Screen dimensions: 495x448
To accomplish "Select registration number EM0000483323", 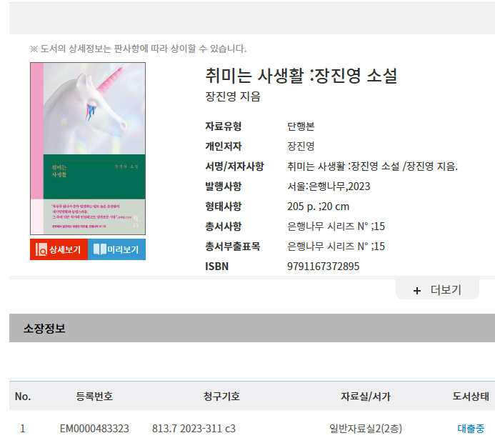I will tap(94, 429).
